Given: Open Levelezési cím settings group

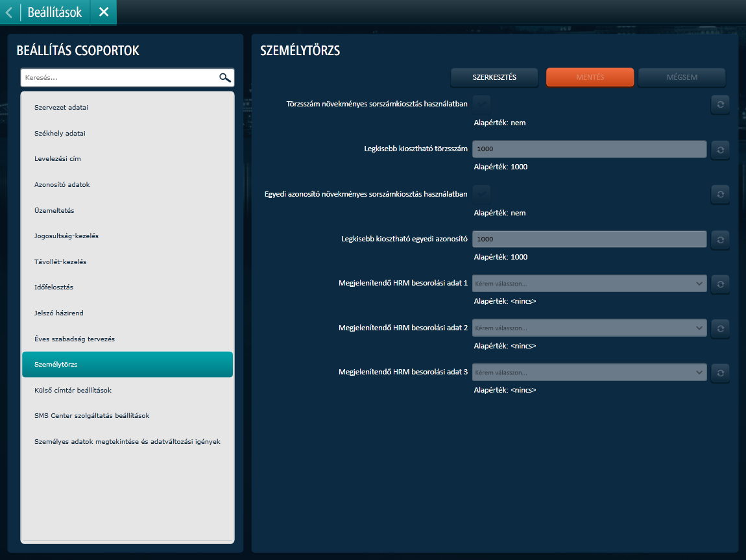Looking at the screenshot, I should tap(127, 159).
